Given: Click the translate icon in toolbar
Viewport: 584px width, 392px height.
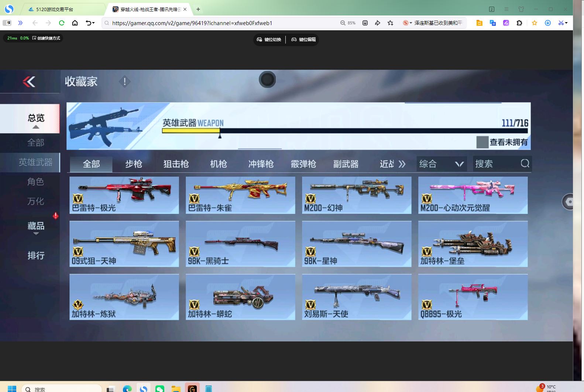Looking at the screenshot, I should [493, 23].
